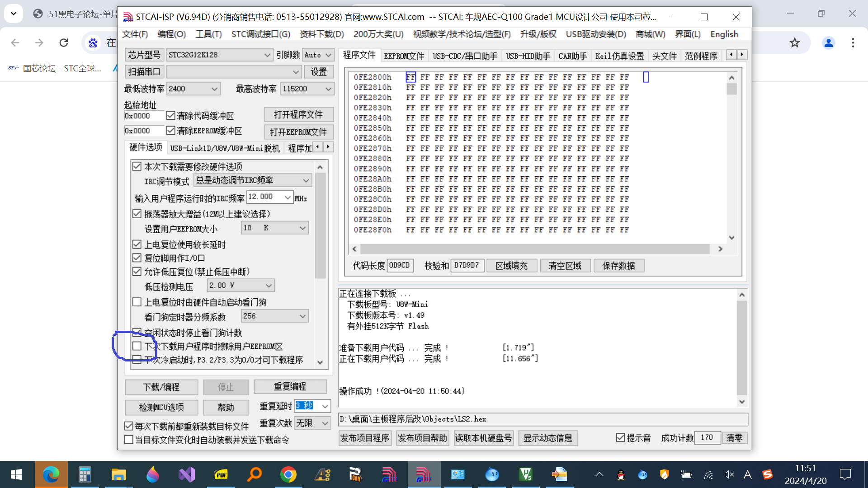Open the Keil仿真设置 tab

619,56
